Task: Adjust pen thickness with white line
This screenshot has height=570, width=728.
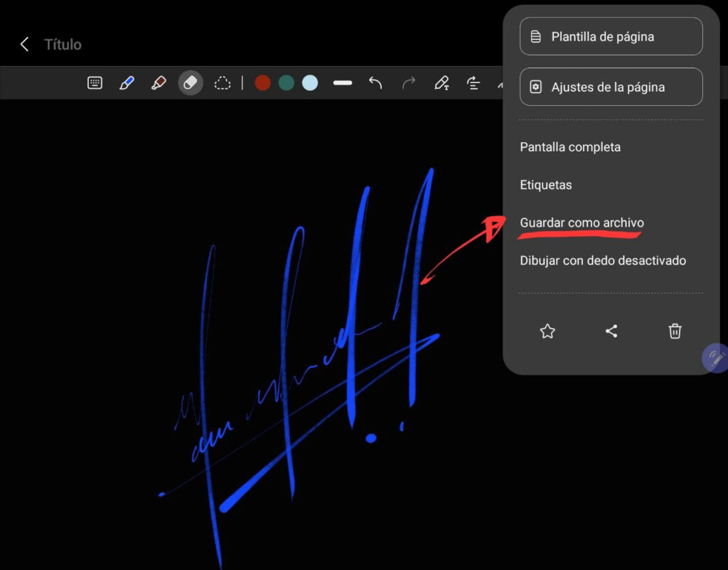Action: 343,83
